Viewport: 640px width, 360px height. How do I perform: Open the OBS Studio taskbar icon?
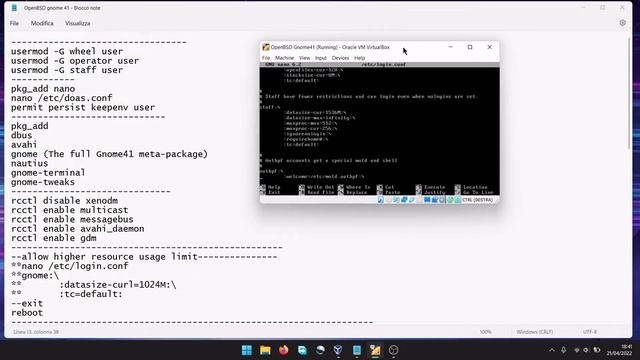coord(393,350)
